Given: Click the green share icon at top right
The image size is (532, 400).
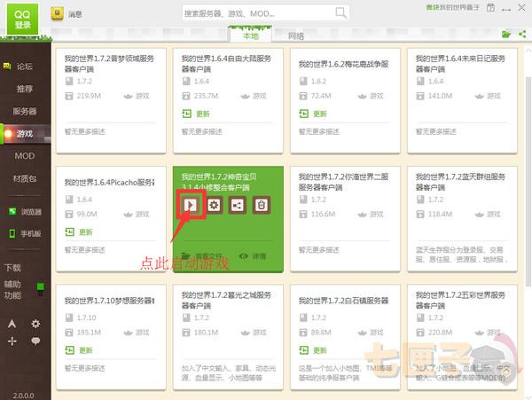Looking at the screenshot, I should 522,34.
